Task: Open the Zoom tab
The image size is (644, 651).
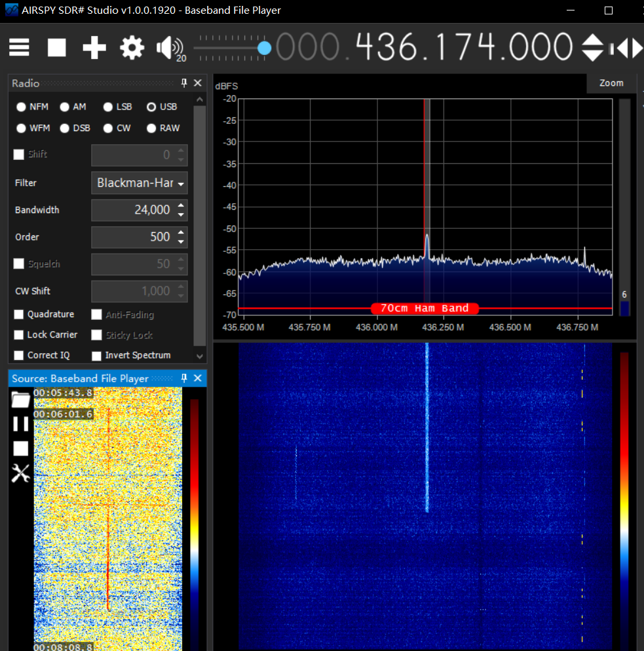Action: (x=611, y=83)
